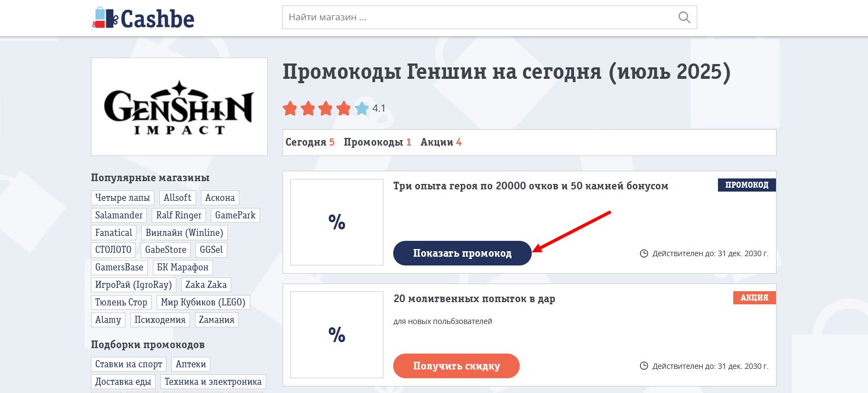
Task: Click the 'АКЦИЯ' badge
Action: coord(754,298)
